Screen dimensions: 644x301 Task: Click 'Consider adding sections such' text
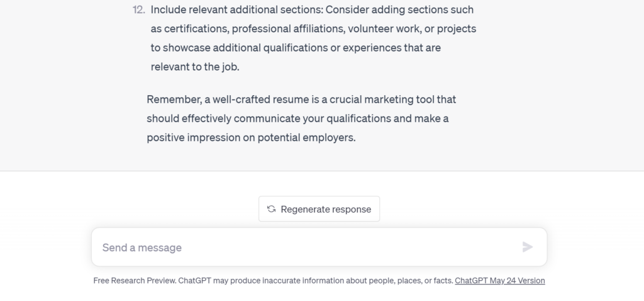(x=399, y=10)
